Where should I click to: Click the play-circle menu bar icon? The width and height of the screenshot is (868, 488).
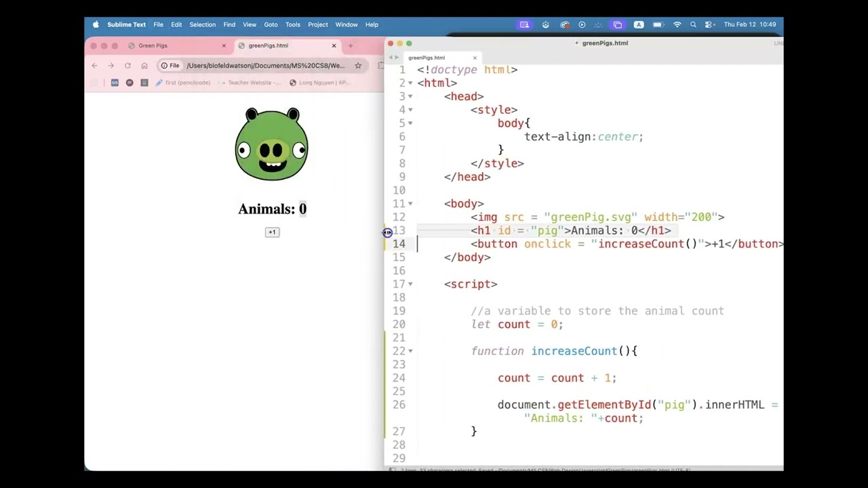click(x=582, y=24)
